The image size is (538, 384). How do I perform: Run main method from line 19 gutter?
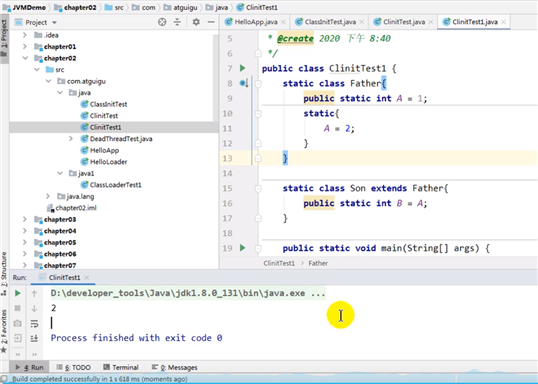point(243,248)
